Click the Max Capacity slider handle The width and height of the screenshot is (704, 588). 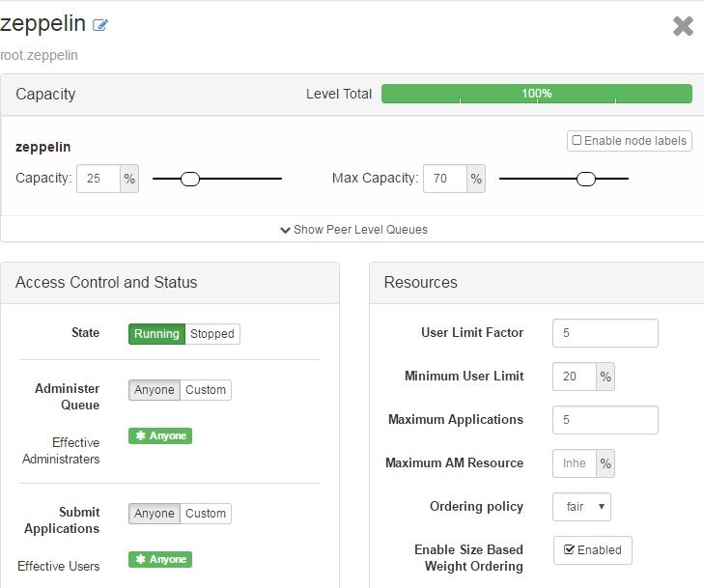click(586, 179)
